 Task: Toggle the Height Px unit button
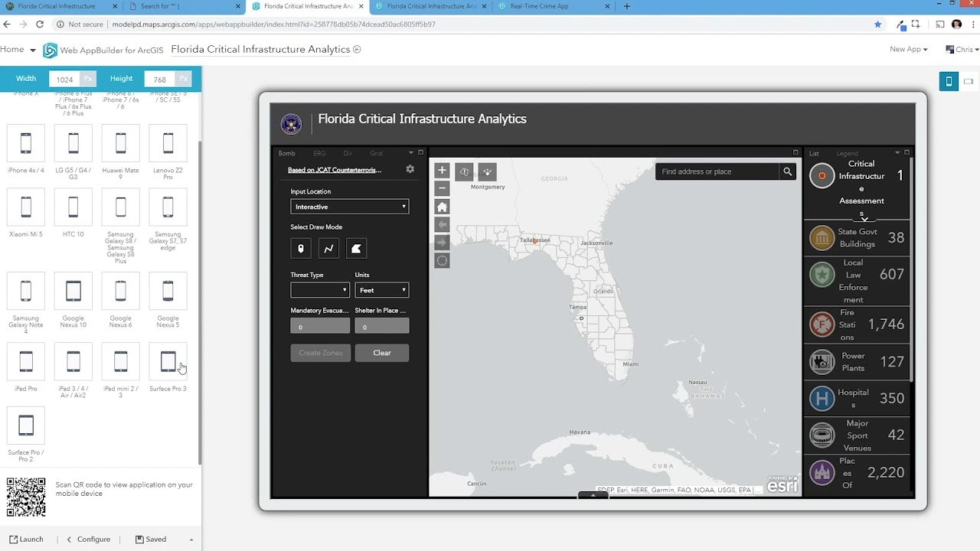[x=183, y=79]
